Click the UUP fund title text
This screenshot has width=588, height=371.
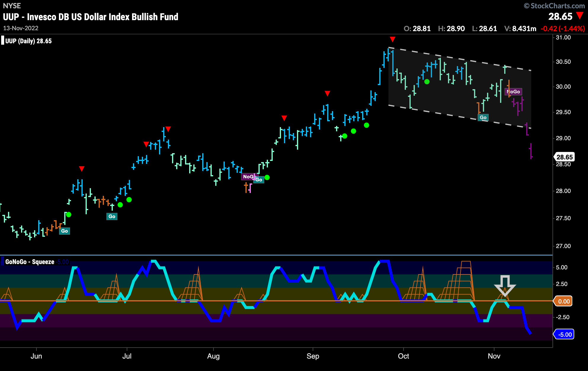pyautogui.click(x=91, y=17)
